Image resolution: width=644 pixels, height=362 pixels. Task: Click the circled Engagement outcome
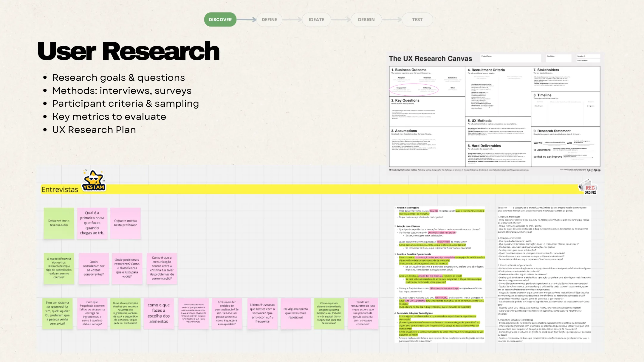tap(401, 89)
